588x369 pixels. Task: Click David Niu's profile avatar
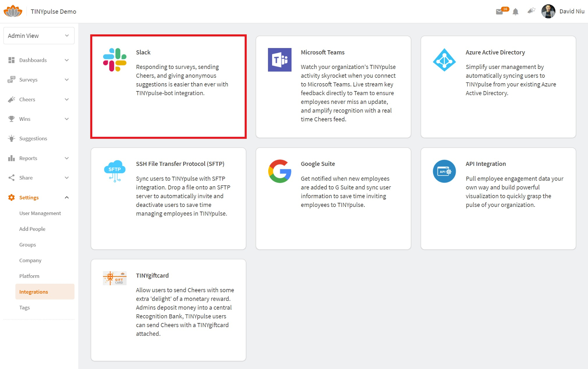point(548,11)
